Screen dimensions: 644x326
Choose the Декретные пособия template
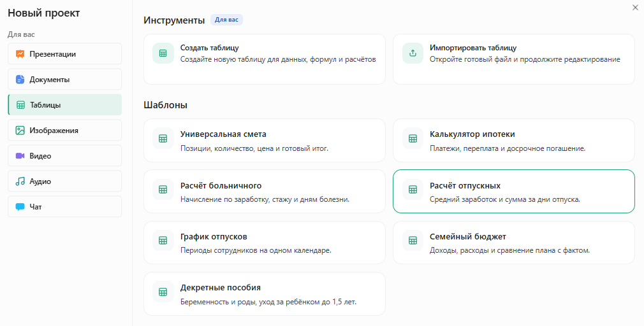point(265,294)
